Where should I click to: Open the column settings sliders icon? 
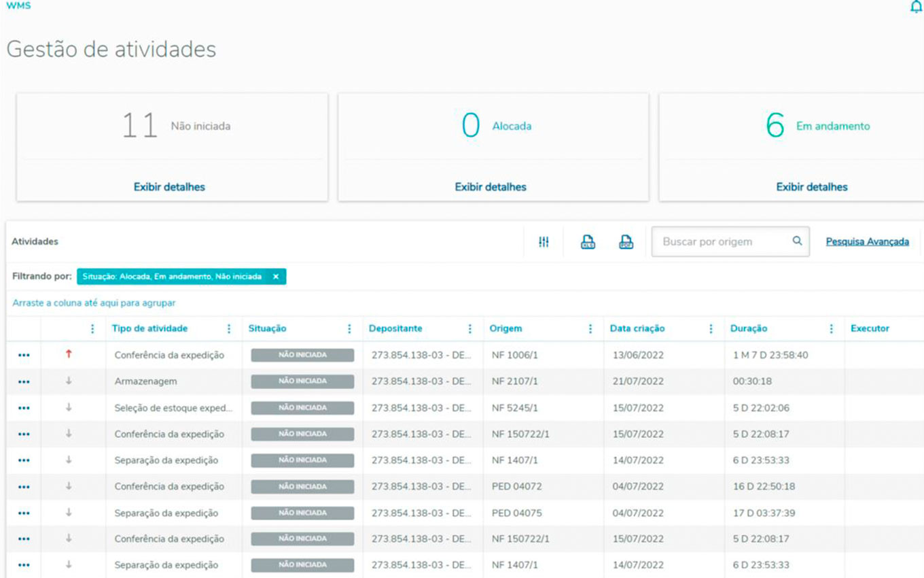(544, 241)
